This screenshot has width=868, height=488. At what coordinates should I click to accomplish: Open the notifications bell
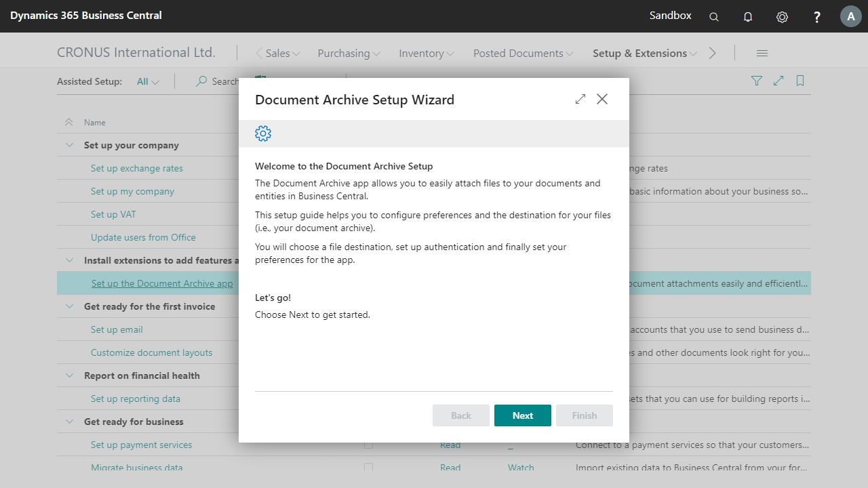(748, 17)
